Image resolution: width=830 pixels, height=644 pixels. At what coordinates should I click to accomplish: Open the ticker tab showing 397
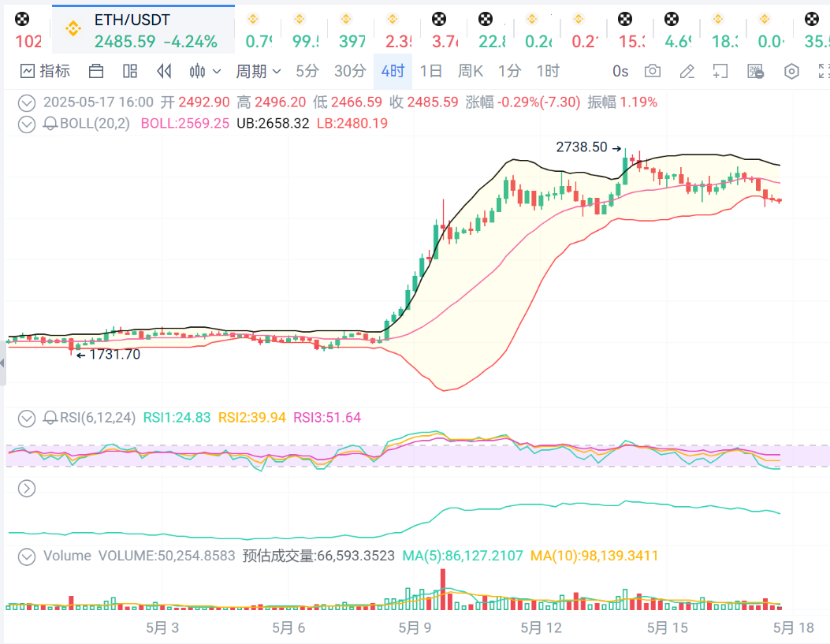[352, 30]
